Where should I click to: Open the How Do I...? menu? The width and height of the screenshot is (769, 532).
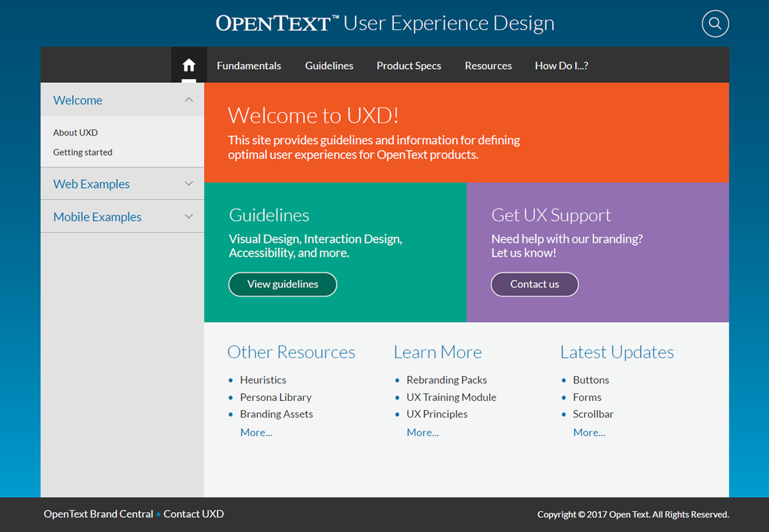click(x=561, y=66)
